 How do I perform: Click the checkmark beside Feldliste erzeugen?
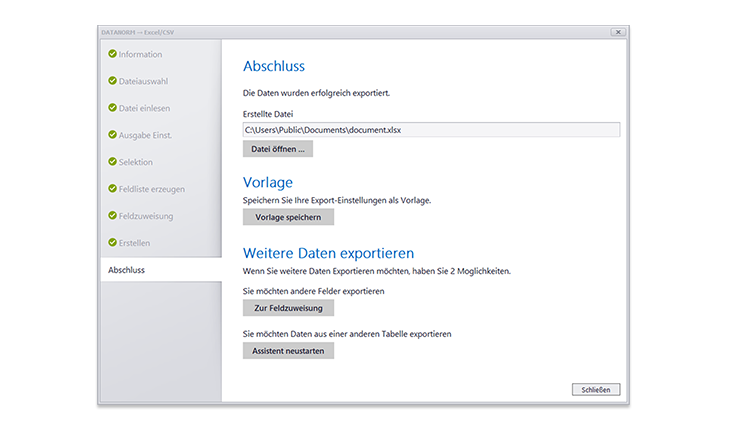coord(112,188)
